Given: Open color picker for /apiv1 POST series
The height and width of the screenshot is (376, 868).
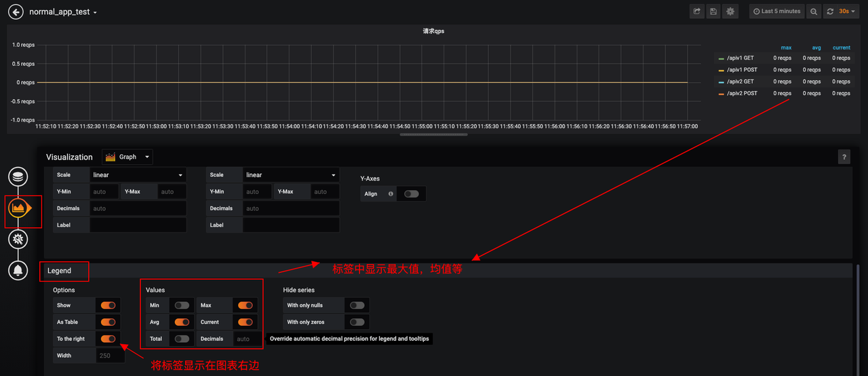Looking at the screenshot, I should [722, 70].
